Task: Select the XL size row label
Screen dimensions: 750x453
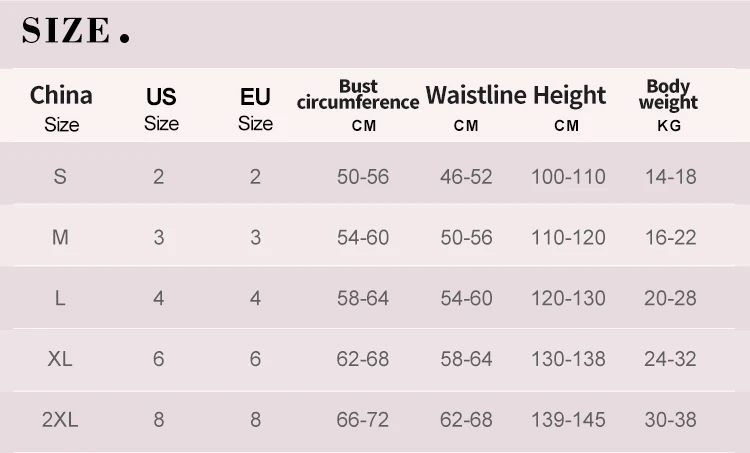Action: [60, 359]
